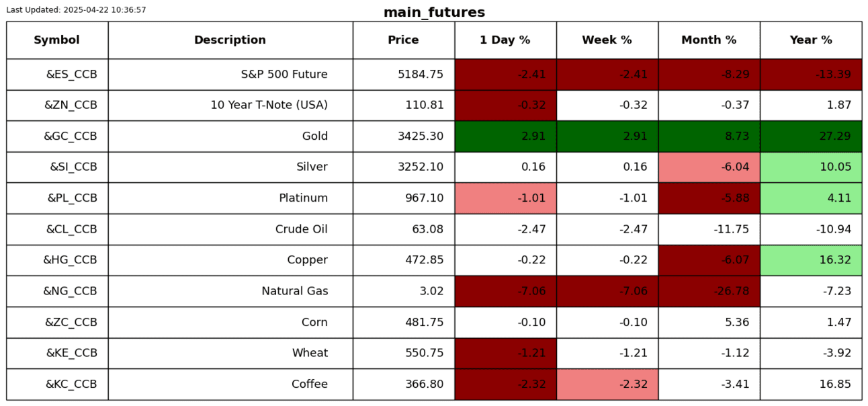This screenshot has height=406, width=868.
Task: Click the Year % column header
Action: point(811,40)
